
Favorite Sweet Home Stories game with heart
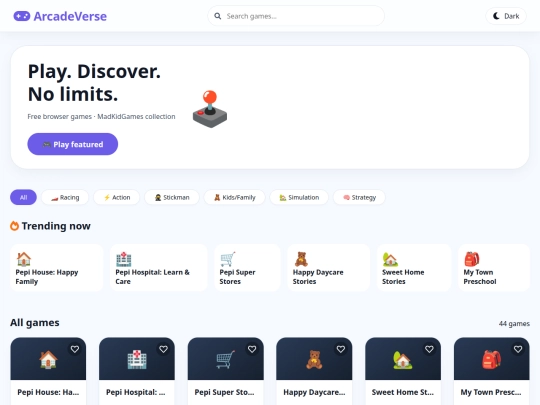click(429, 349)
